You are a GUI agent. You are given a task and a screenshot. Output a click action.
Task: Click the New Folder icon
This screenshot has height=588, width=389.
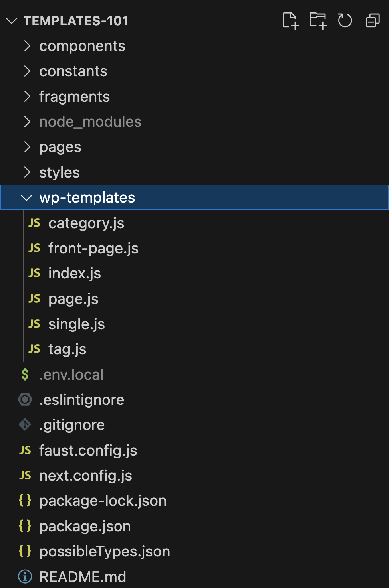[x=318, y=20]
